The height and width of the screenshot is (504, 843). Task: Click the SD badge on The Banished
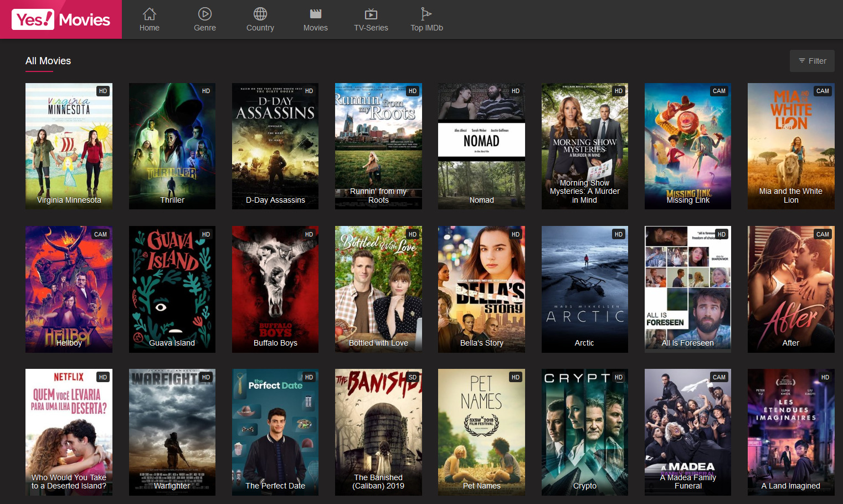[413, 377]
